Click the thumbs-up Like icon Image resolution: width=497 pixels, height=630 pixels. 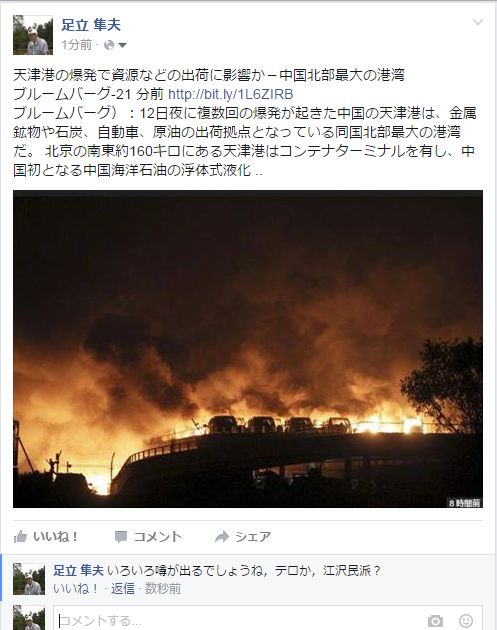pyautogui.click(x=20, y=536)
